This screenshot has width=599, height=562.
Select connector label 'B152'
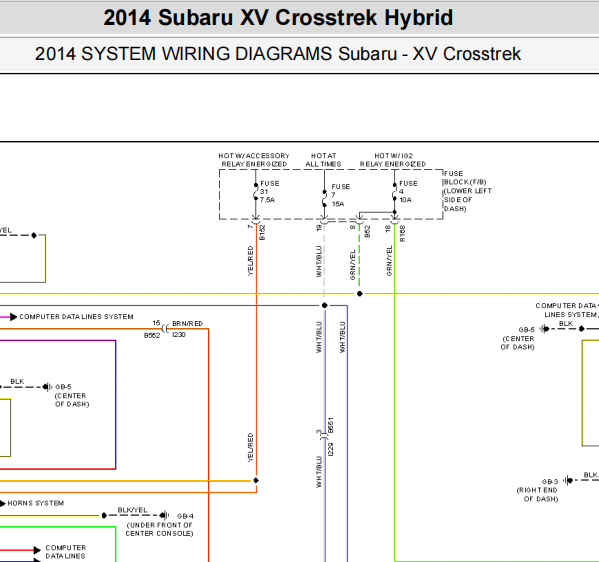(x=262, y=232)
